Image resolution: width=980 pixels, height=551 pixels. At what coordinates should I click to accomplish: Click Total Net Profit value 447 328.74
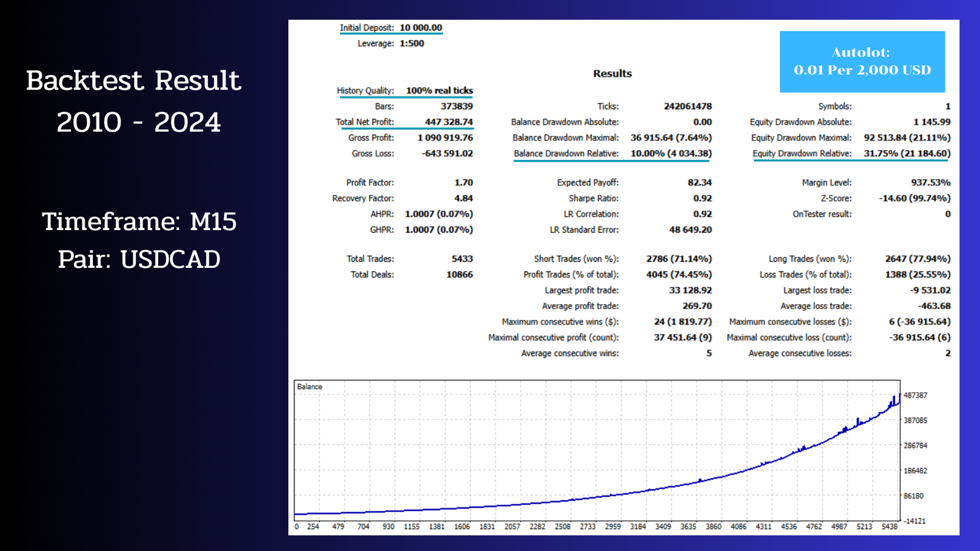pyautogui.click(x=449, y=122)
